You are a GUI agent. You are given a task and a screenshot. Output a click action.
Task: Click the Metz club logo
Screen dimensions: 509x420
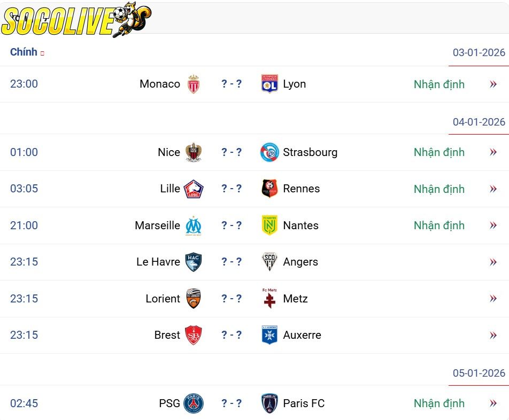coord(269,299)
